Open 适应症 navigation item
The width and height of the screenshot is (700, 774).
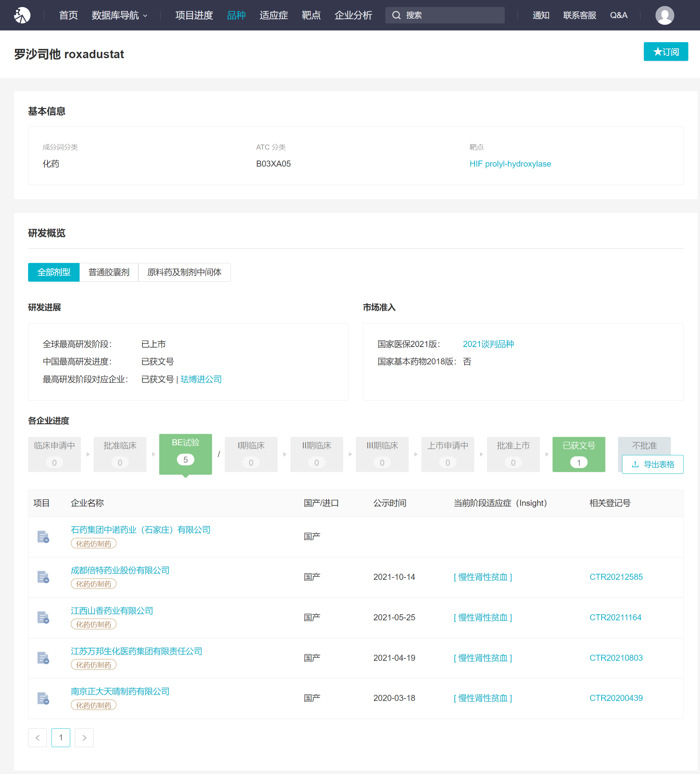point(273,15)
